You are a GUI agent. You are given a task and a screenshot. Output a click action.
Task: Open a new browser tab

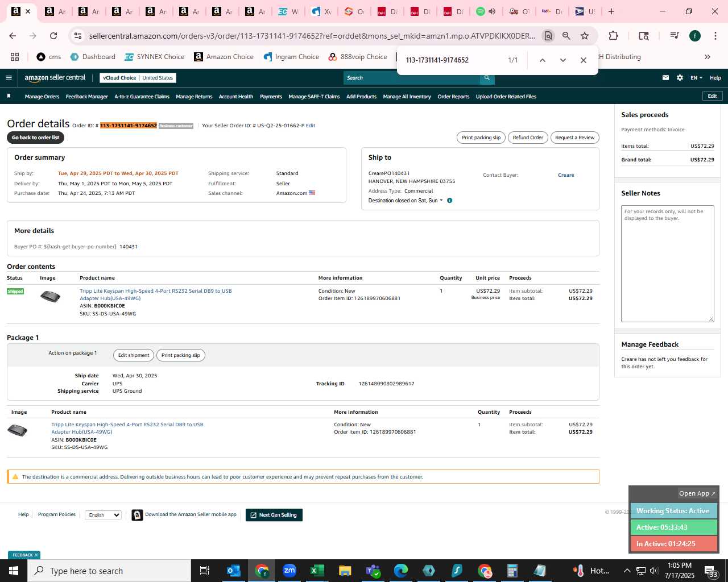[x=611, y=11]
